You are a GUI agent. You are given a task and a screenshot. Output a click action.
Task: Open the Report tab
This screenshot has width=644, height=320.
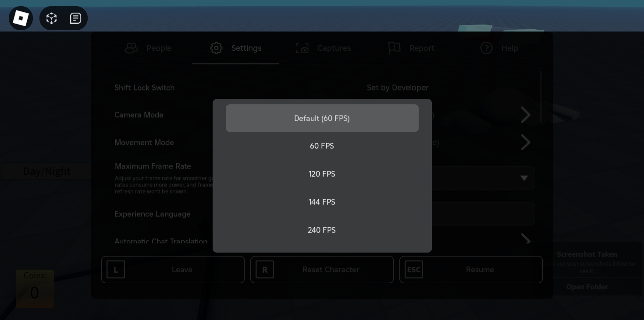411,48
